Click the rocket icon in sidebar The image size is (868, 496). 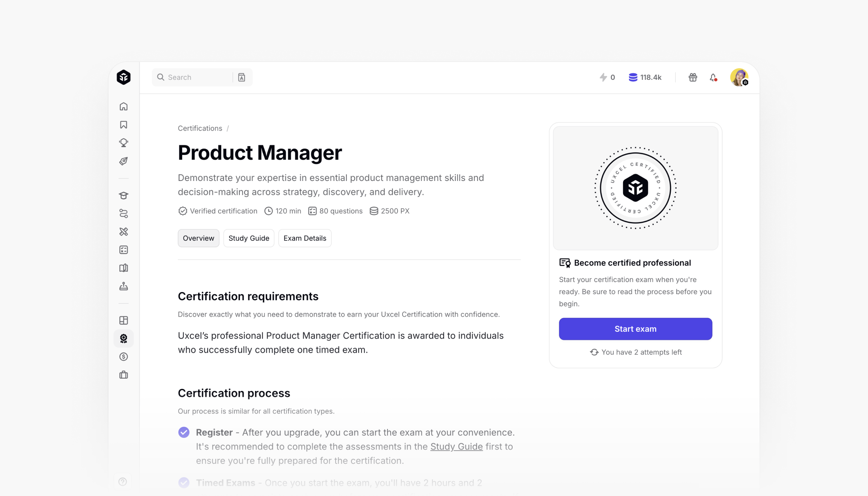(x=124, y=161)
